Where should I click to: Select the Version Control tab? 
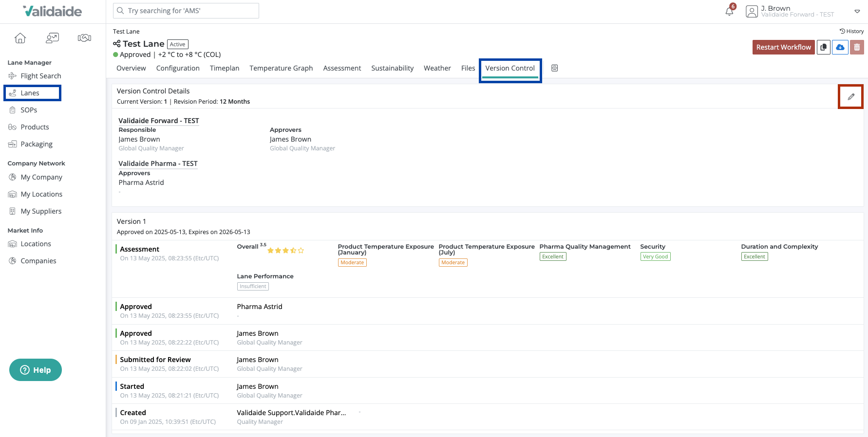pos(510,68)
